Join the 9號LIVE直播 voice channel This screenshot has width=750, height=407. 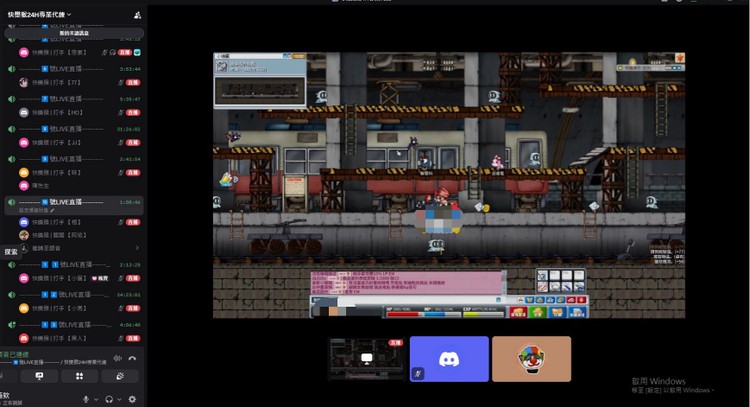(x=74, y=159)
